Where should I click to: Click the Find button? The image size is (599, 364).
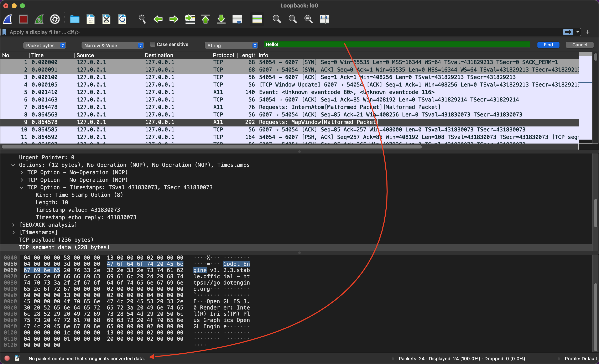[x=548, y=45]
